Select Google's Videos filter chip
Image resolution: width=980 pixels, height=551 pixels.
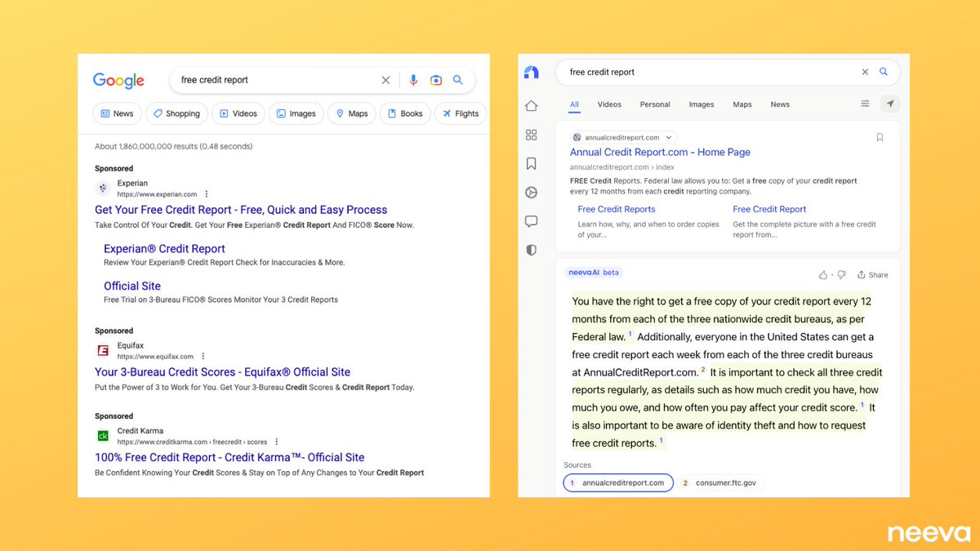[238, 113]
